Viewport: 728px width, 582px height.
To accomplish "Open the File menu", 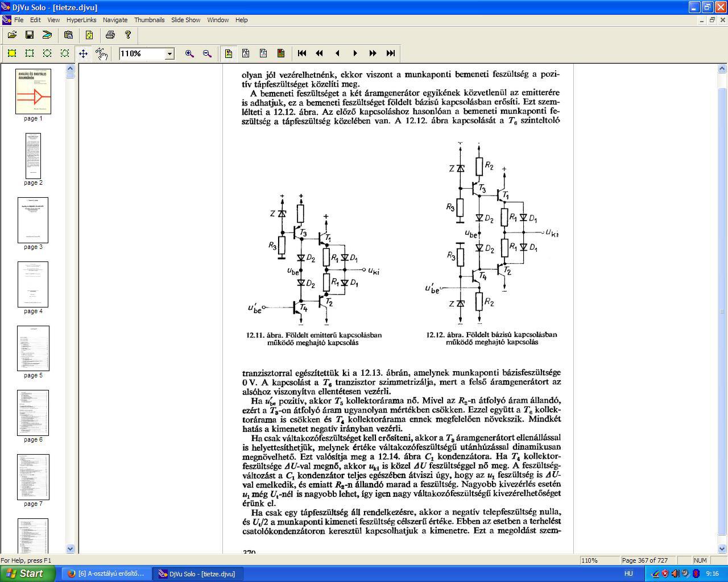I will (x=19, y=20).
